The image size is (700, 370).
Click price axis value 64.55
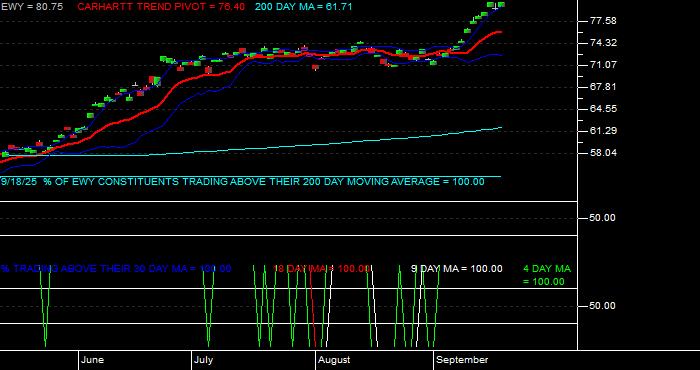click(603, 108)
